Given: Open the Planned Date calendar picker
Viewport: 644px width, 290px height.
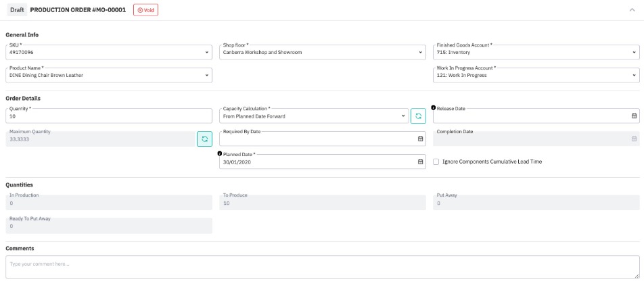Looking at the screenshot, I should click(x=420, y=162).
